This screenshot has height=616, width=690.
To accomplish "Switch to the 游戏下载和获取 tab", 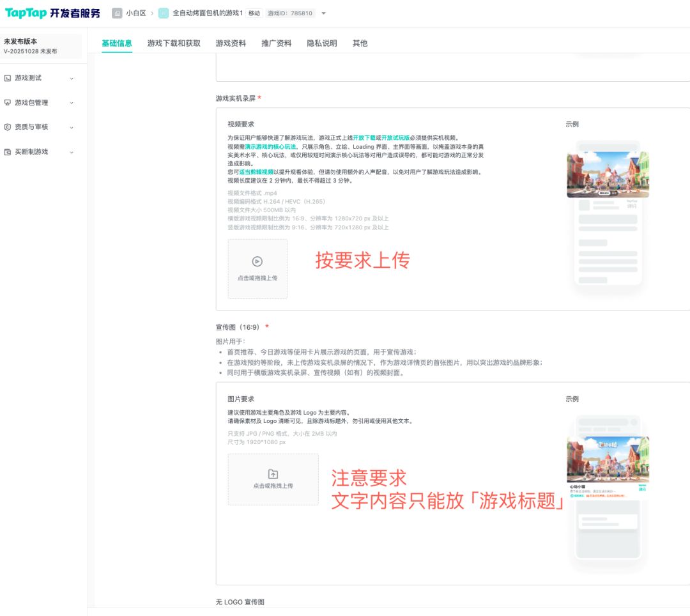I will tap(174, 43).
